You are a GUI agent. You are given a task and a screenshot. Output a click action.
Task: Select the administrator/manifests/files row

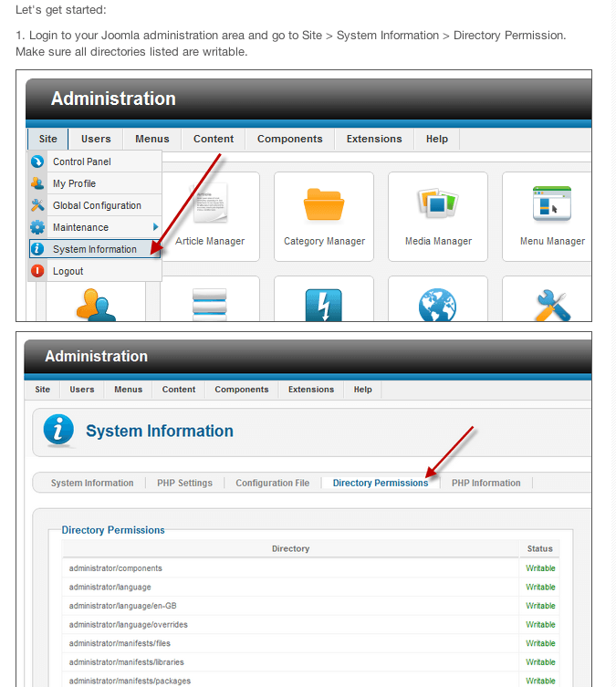point(310,643)
